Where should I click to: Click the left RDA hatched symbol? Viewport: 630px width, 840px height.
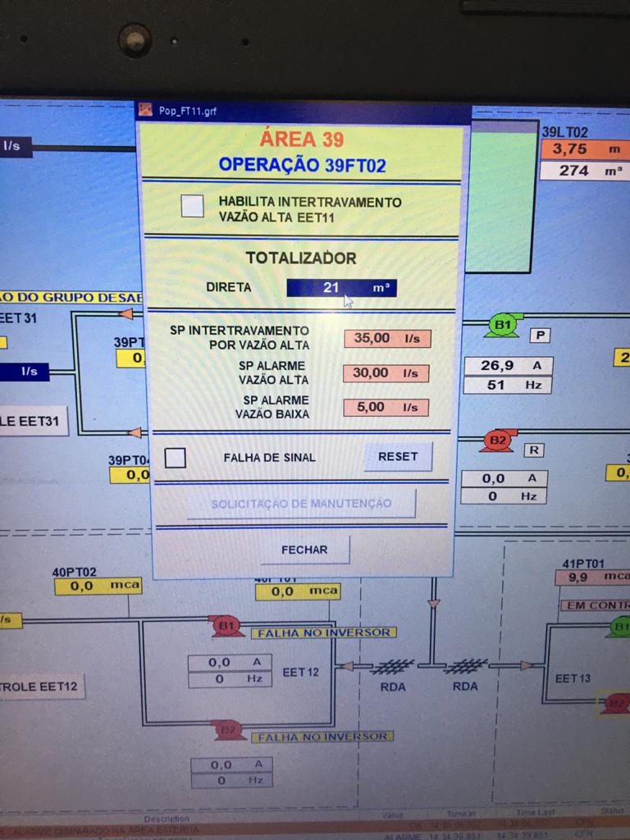point(392,667)
